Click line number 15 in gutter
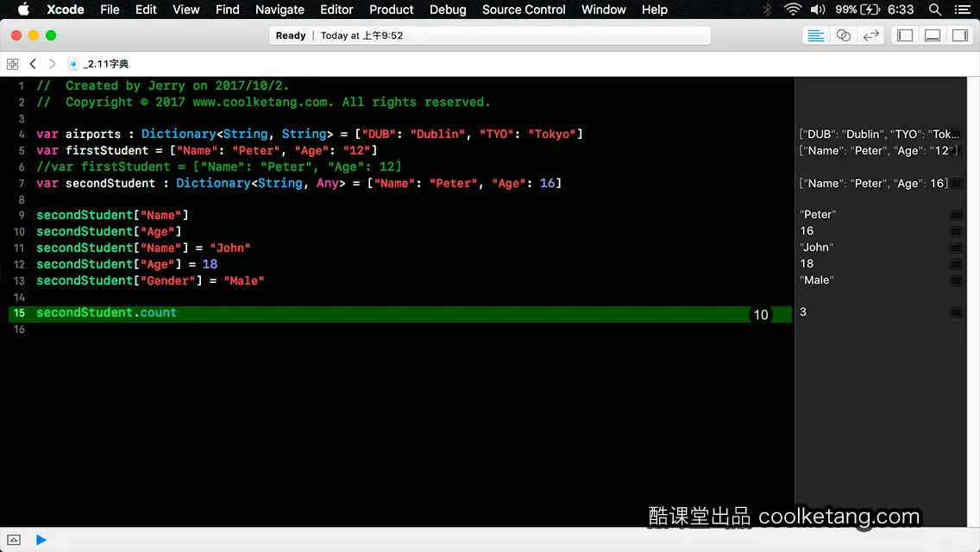The height and width of the screenshot is (552, 980). 19,312
